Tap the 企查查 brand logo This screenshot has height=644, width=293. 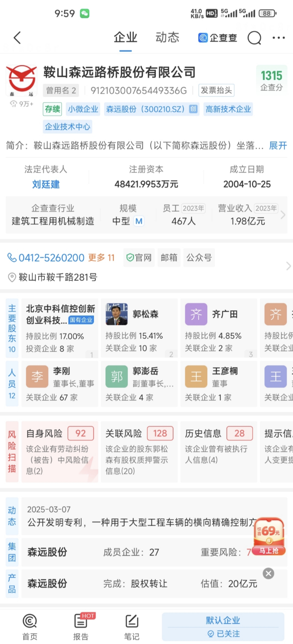[x=218, y=38]
